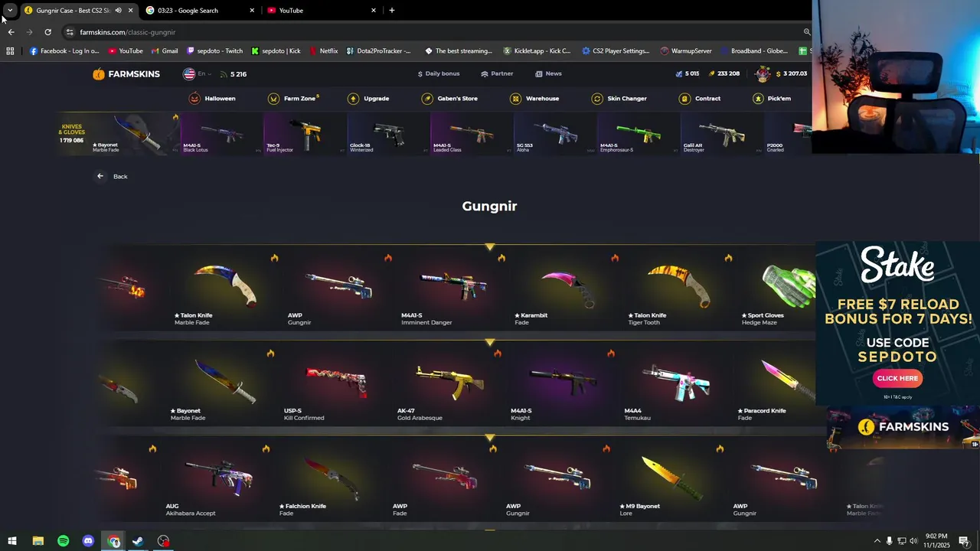Click the flame icon above AK-47 Gold Arabesque
The width and height of the screenshot is (980, 551).
(x=497, y=354)
